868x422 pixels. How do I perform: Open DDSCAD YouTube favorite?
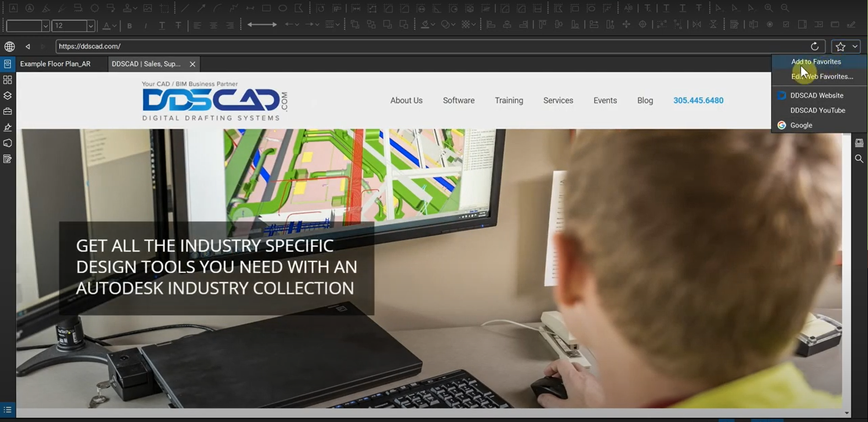coord(817,111)
